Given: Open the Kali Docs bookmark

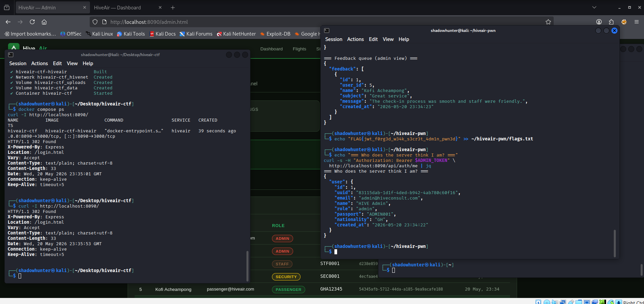Looking at the screenshot, I should point(163,34).
